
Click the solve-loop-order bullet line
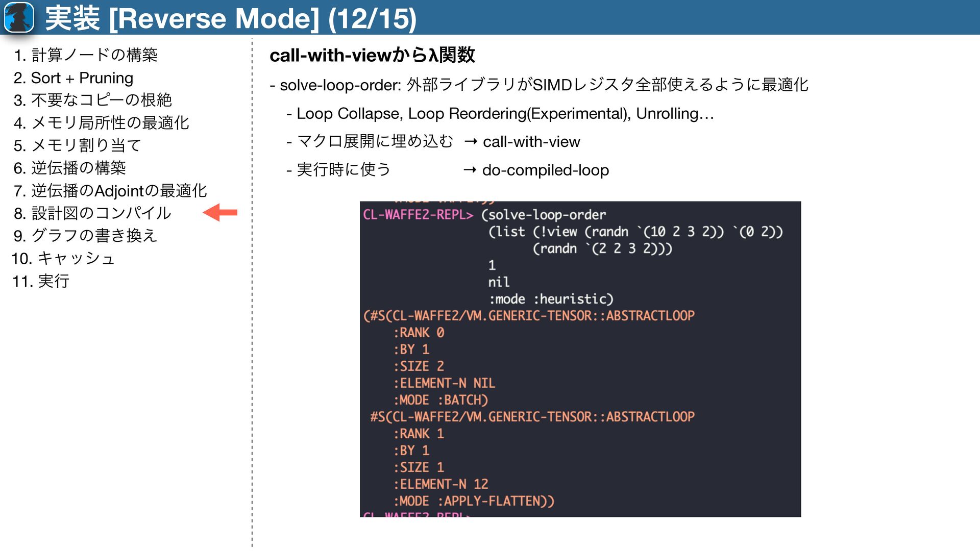click(x=539, y=85)
